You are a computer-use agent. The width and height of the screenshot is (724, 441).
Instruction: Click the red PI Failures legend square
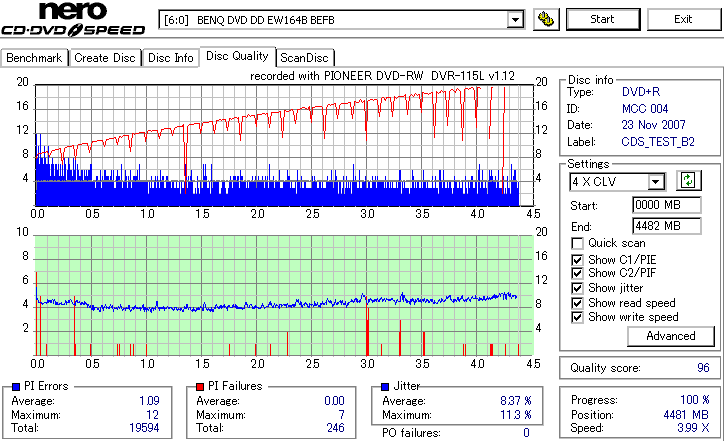[x=200, y=387]
